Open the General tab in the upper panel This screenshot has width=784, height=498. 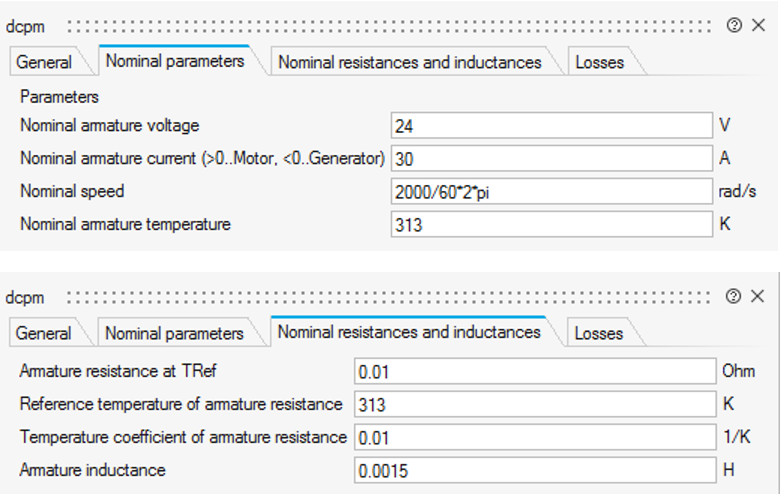click(x=44, y=62)
